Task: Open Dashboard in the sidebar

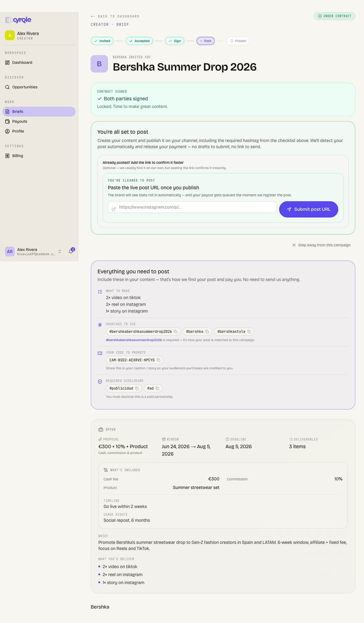Action: pos(39,63)
